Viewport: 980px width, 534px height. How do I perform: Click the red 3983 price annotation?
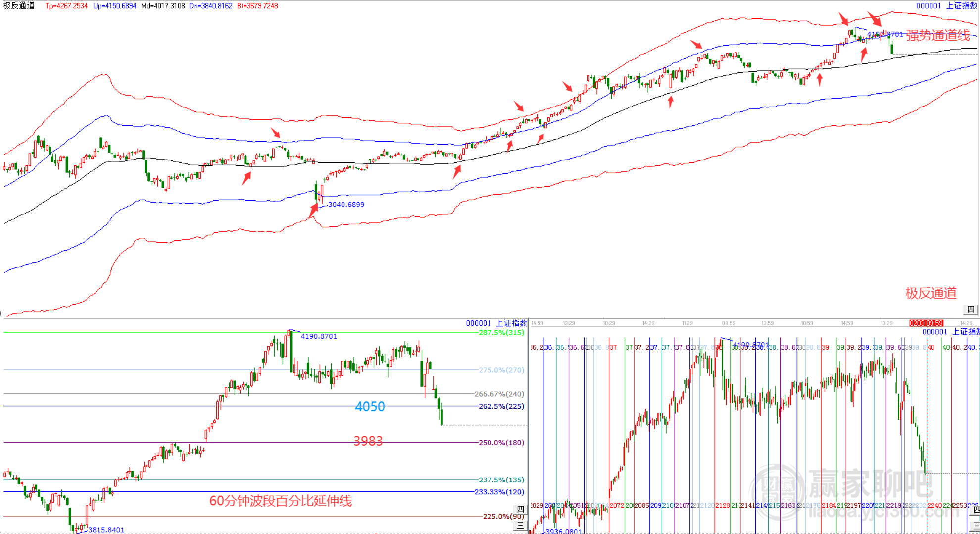tap(368, 441)
